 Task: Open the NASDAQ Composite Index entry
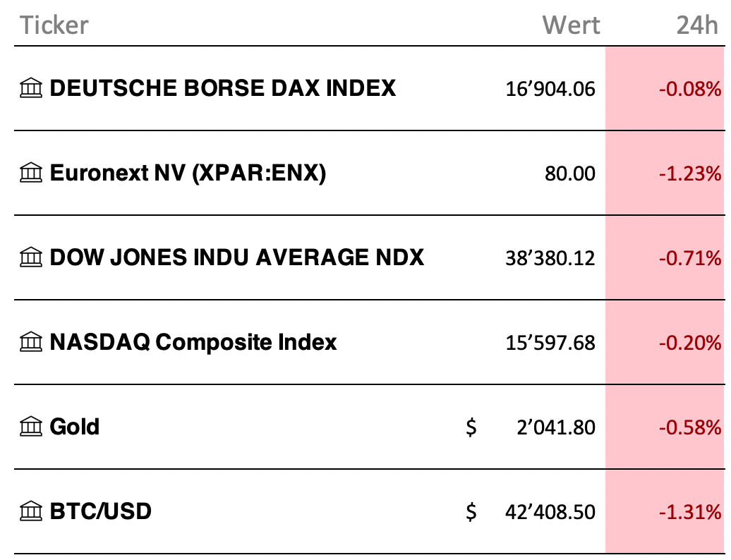tap(193, 342)
